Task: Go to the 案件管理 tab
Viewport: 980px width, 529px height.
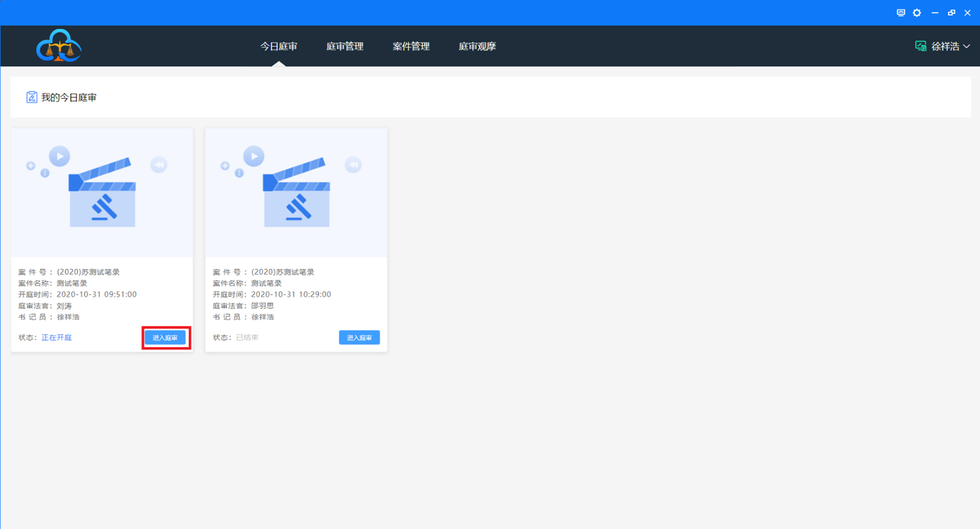Action: point(411,47)
